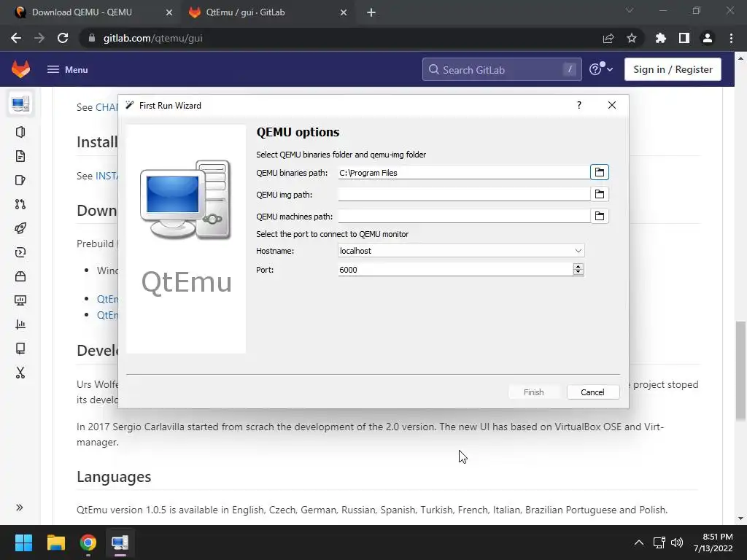
Task: Click the QEMU img path field
Action: (x=463, y=194)
